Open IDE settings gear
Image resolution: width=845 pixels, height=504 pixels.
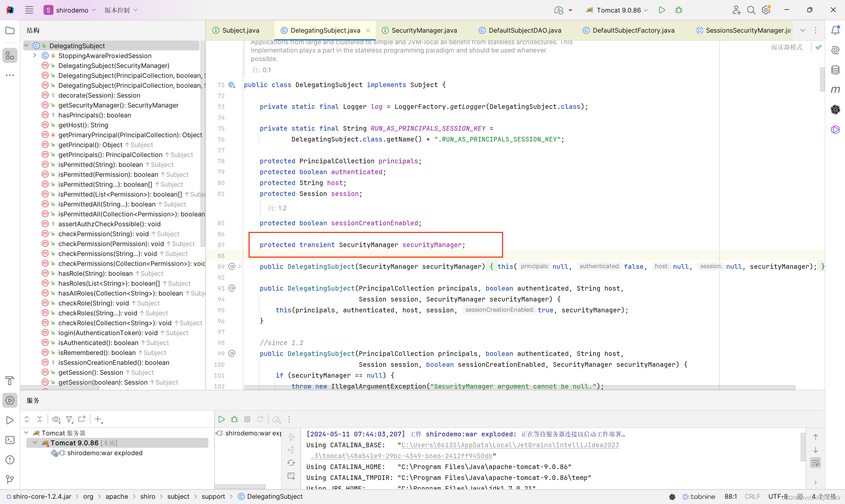pyautogui.click(x=766, y=10)
